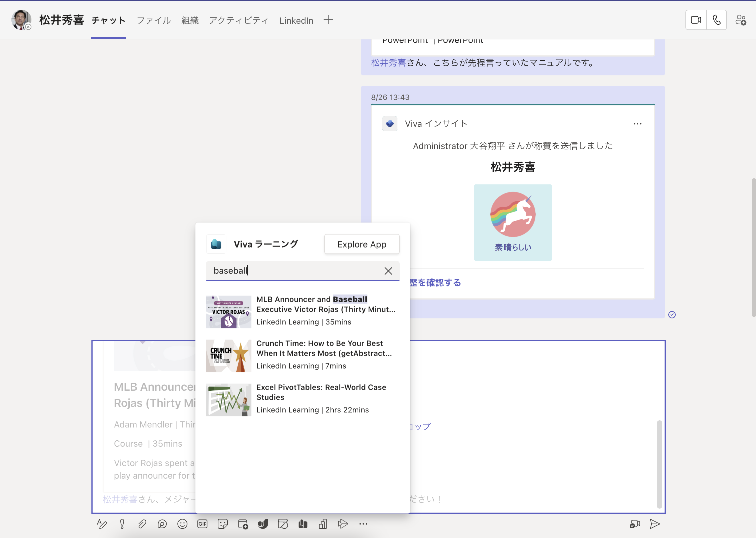Open the LinkedIn tab
Image resolution: width=756 pixels, height=538 pixels.
click(296, 20)
